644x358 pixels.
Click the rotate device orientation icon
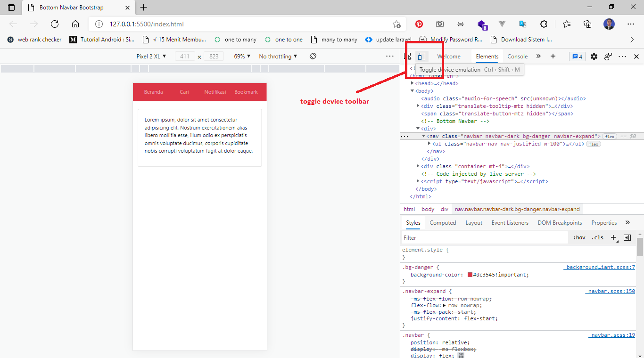click(313, 56)
